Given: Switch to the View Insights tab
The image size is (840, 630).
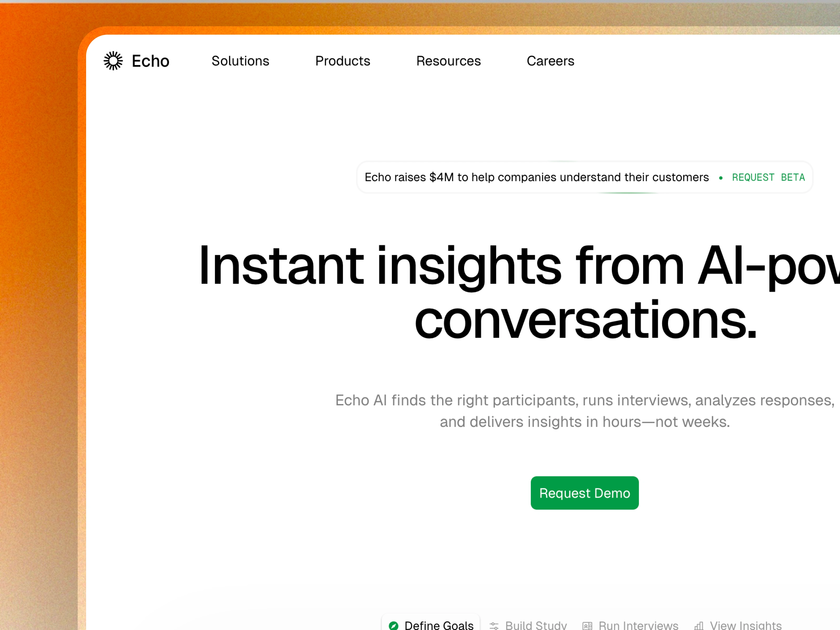Looking at the screenshot, I should [x=745, y=625].
